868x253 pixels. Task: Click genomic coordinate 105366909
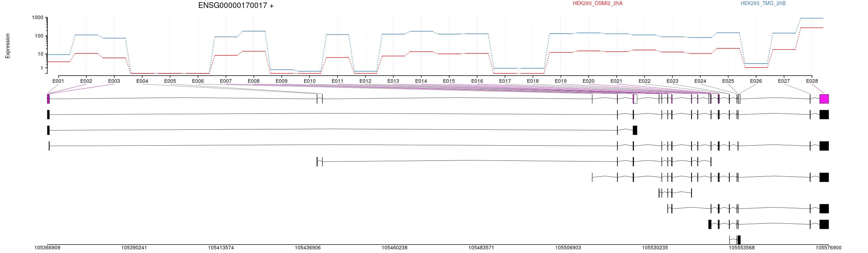click(47, 248)
